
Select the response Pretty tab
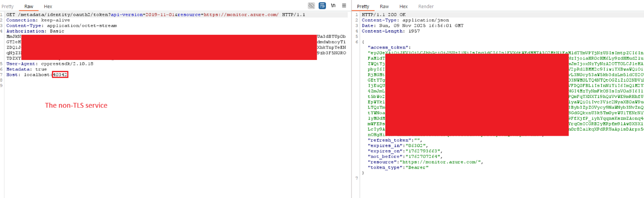coord(363,7)
